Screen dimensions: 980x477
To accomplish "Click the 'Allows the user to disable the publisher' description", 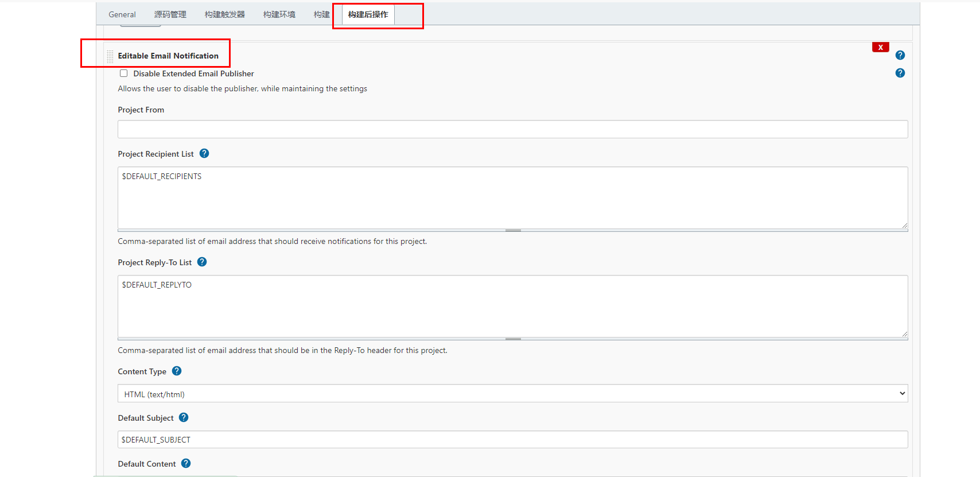I will pos(243,88).
